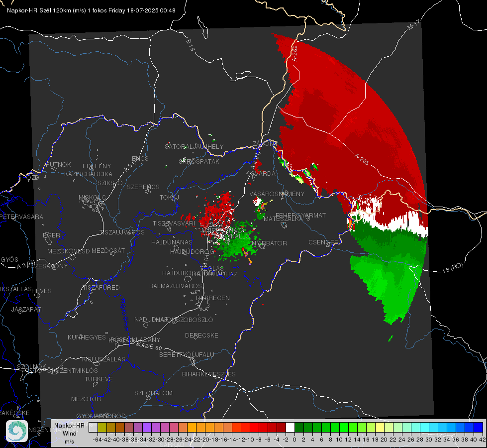The image size is (487, 448).
Task: Click the SZEGHALOM label
Action: (x=153, y=393)
